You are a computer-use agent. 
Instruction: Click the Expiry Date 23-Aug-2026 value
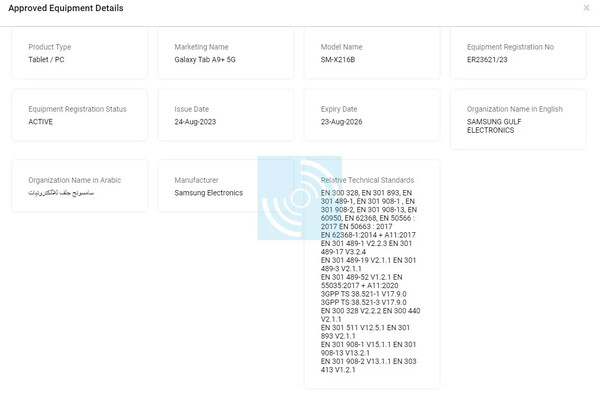coord(341,122)
